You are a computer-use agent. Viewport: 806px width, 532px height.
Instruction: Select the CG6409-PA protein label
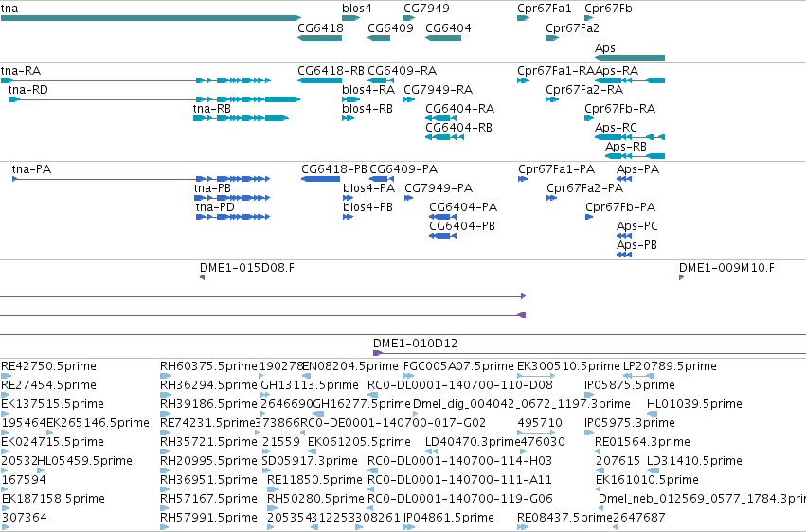pos(403,168)
